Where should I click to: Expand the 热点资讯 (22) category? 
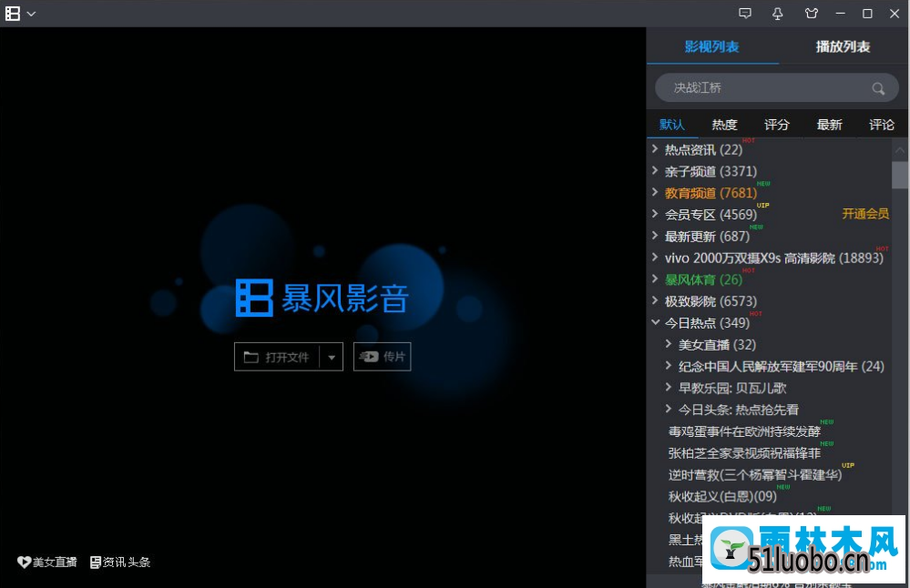[655, 149]
